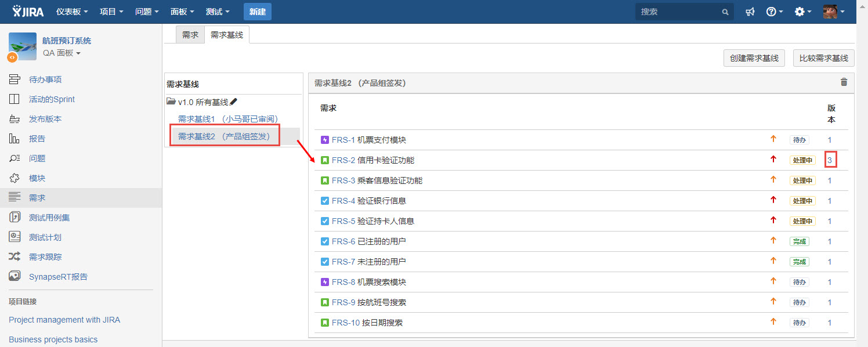Open issue FRS-1 link
868x347 pixels.
(343, 140)
